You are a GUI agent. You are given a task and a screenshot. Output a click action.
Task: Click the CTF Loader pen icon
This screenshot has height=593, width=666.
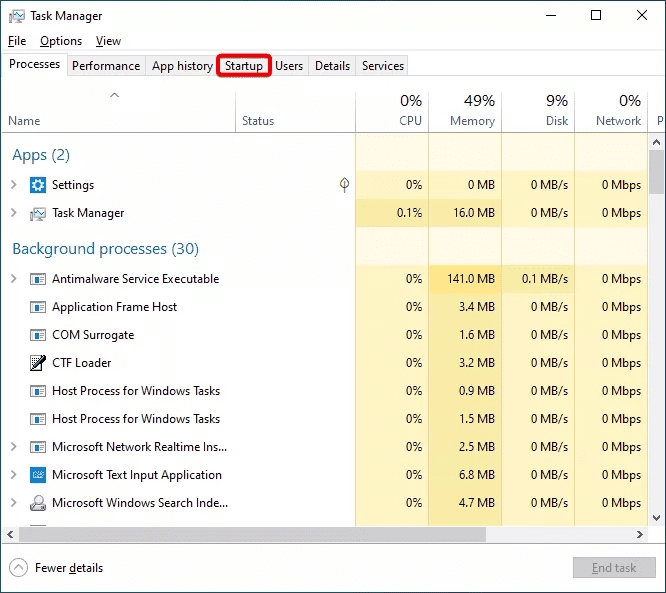coord(38,363)
